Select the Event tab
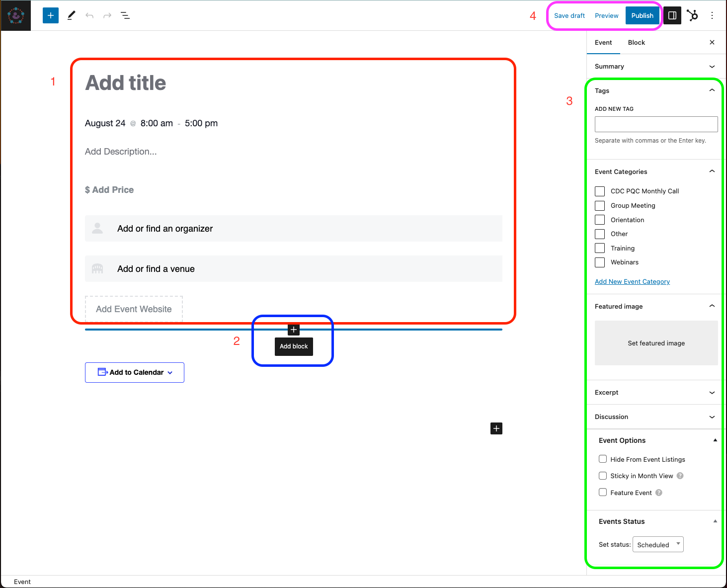 (x=603, y=43)
